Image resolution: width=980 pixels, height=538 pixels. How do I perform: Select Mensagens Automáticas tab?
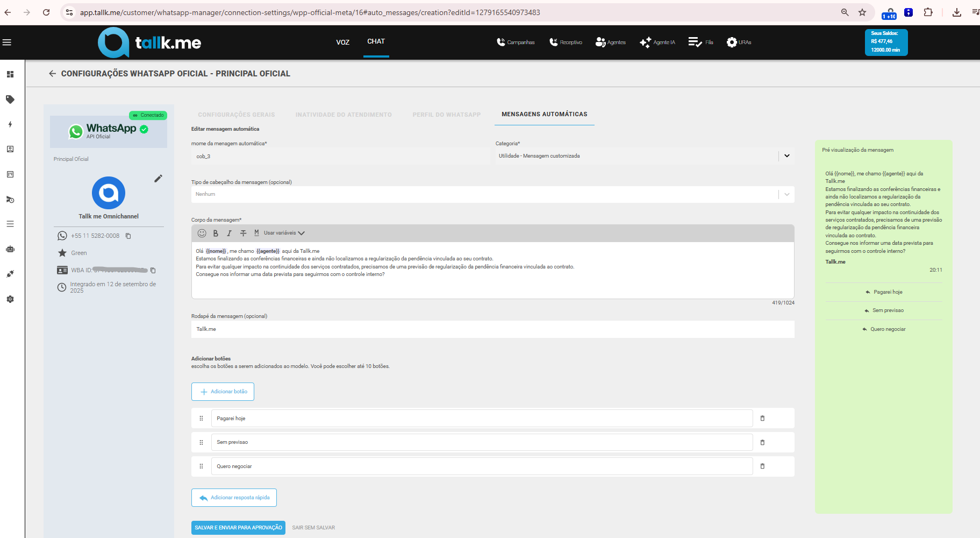pos(545,114)
